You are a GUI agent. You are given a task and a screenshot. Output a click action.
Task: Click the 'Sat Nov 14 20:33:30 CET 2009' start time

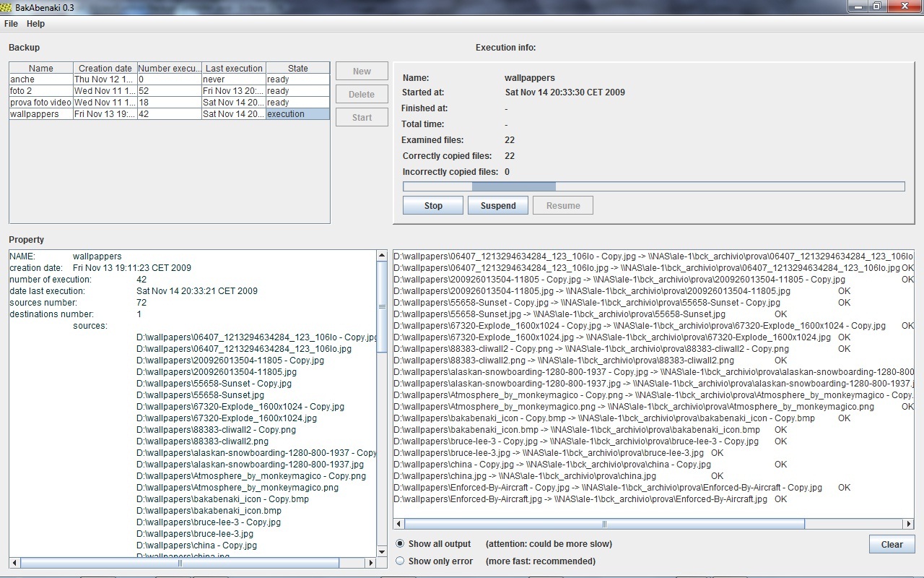pyautogui.click(x=565, y=92)
